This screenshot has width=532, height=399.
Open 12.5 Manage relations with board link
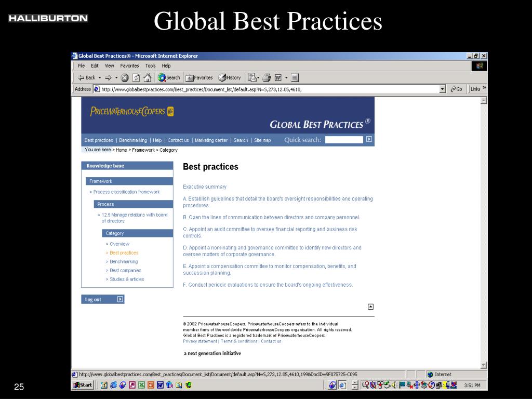pos(135,218)
